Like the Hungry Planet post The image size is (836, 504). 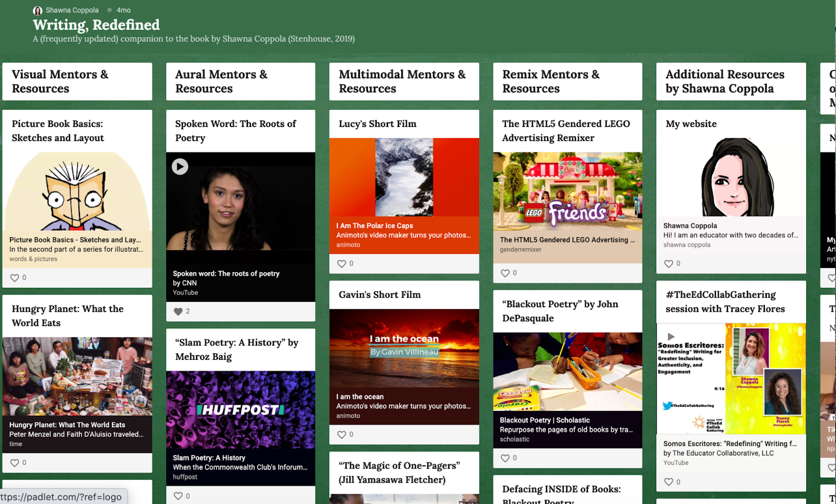[15, 463]
